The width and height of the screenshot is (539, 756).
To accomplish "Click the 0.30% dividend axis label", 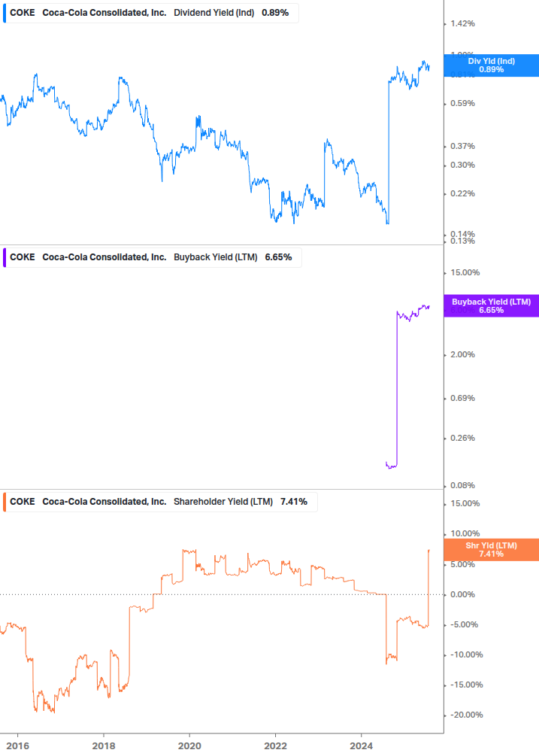I will tap(462, 165).
